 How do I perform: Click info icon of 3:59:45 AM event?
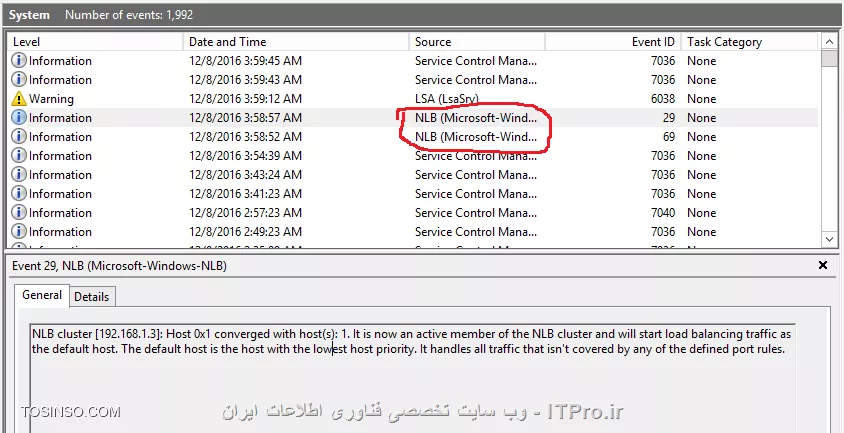click(19, 61)
